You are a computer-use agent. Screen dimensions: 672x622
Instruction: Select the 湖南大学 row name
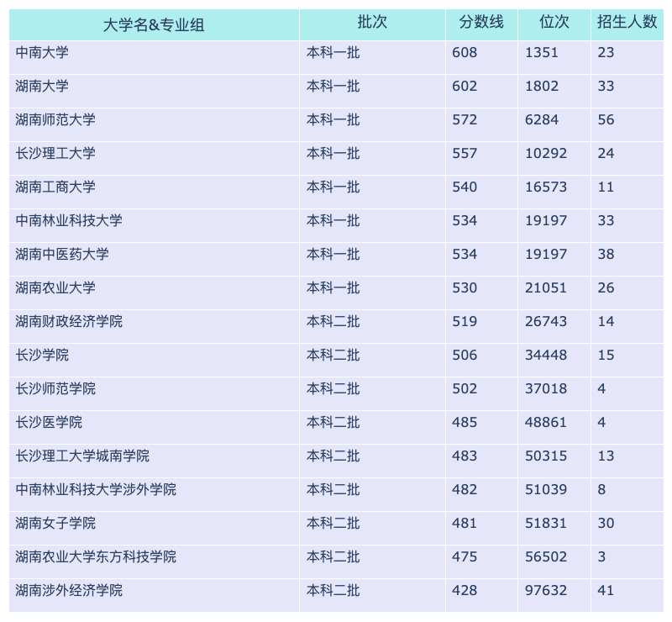[42, 86]
